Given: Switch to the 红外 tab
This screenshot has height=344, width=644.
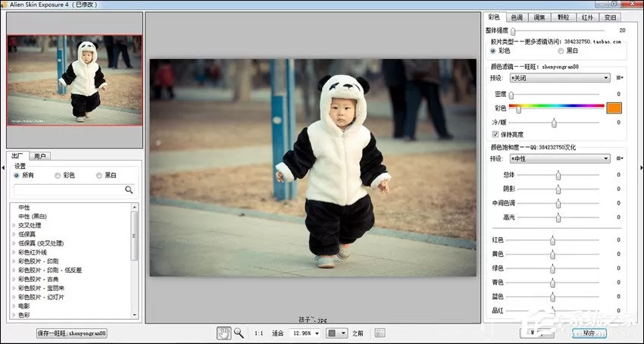Looking at the screenshot, I should [587, 17].
